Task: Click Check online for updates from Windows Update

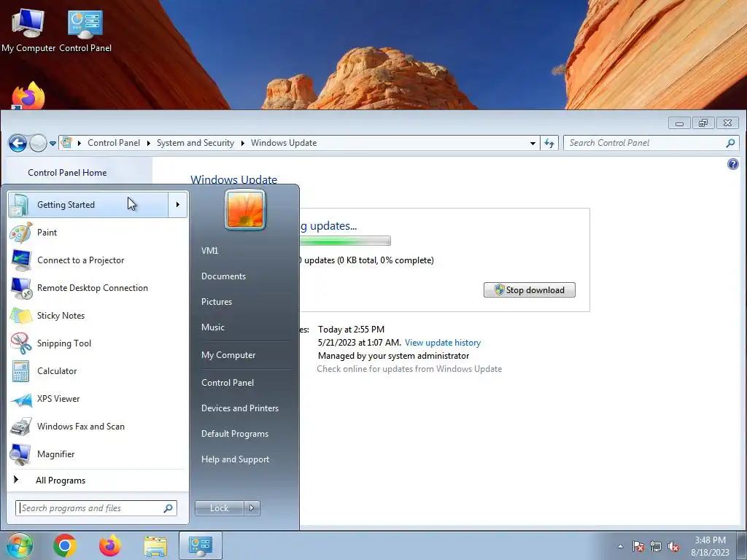Action: coord(409,368)
